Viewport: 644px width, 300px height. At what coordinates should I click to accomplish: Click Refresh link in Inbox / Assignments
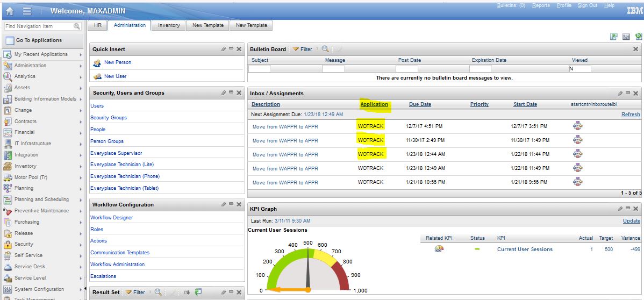coord(631,115)
